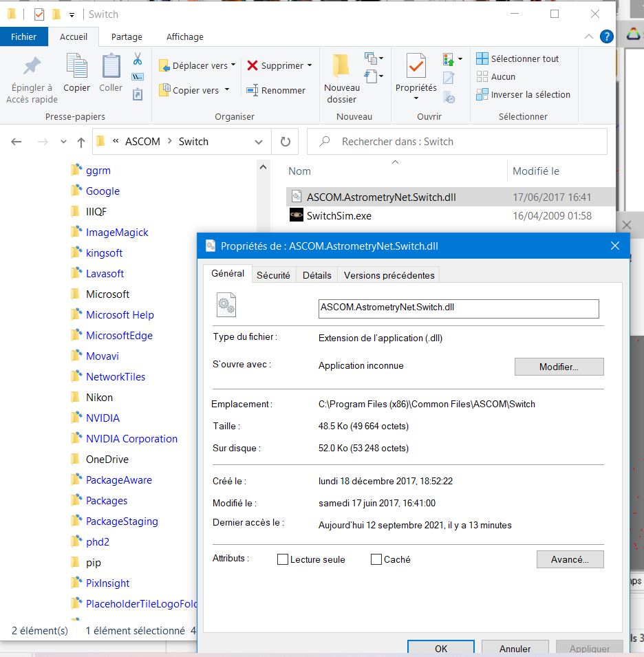Viewport: 644px width, 657px height.
Task: Click the Épingler à Accès rapide pin icon
Action: pos(31,67)
